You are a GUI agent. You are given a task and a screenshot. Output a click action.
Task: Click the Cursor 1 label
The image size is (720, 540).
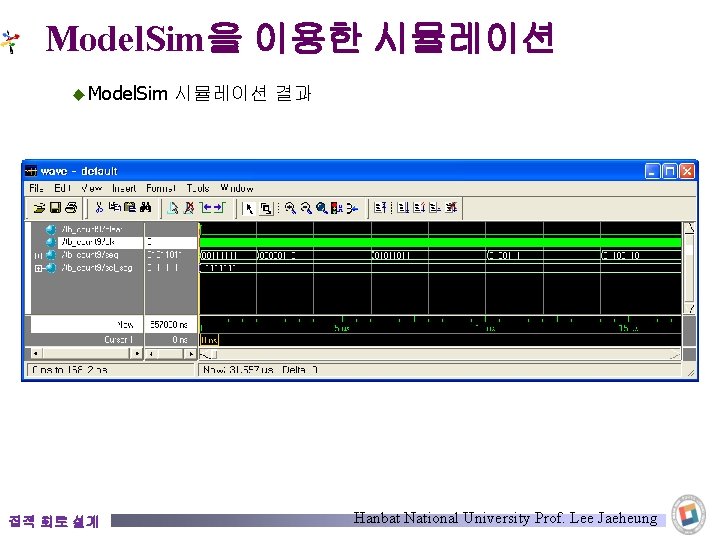coord(118,340)
